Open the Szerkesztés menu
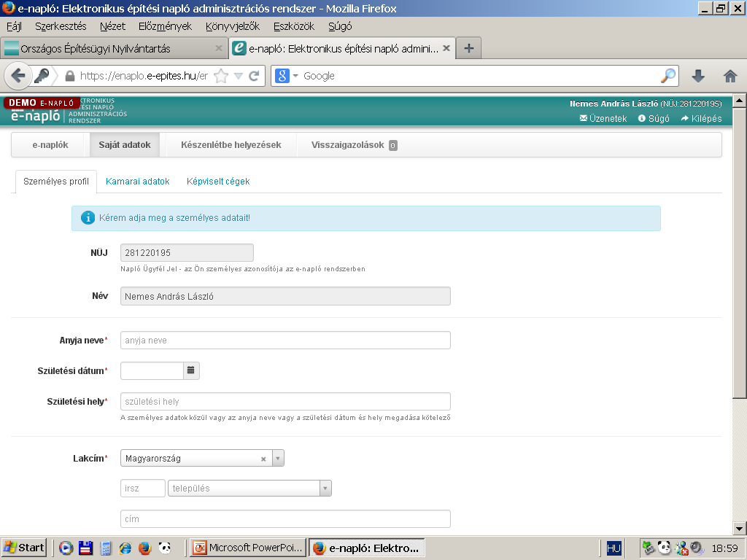 point(61,26)
